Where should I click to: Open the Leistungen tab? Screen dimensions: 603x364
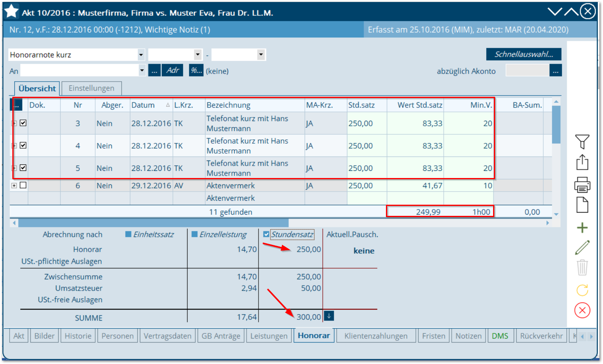[269, 336]
